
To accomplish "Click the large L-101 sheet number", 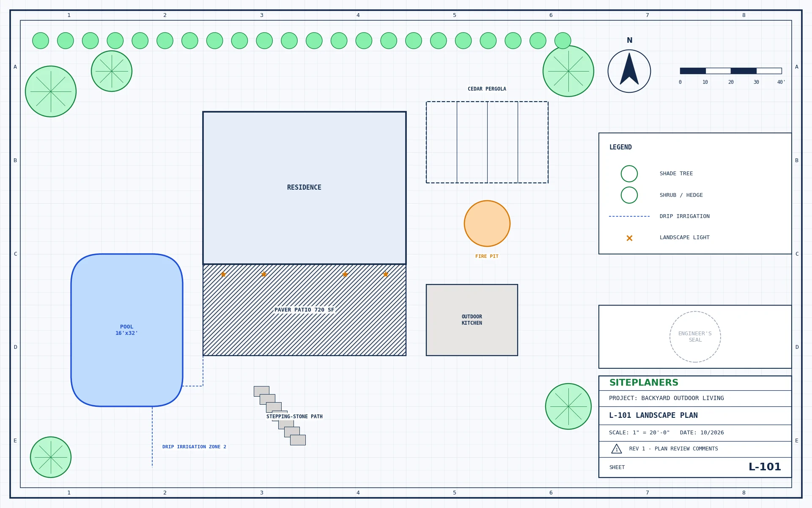I will click(765, 467).
